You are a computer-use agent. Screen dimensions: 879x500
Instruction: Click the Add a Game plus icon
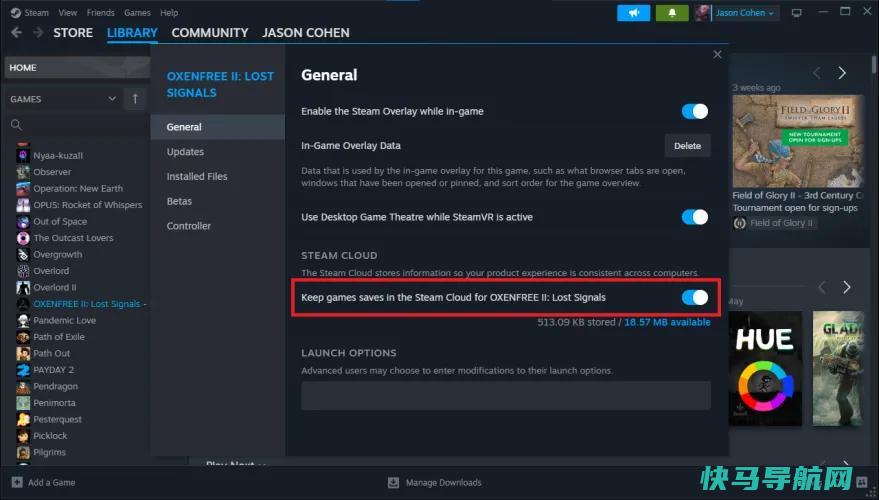tap(17, 482)
